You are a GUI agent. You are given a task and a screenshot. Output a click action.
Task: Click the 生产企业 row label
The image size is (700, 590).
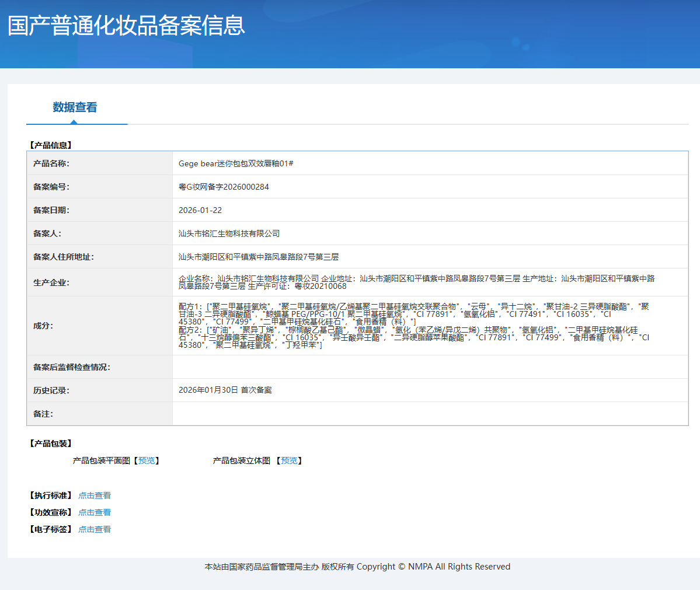click(x=51, y=282)
